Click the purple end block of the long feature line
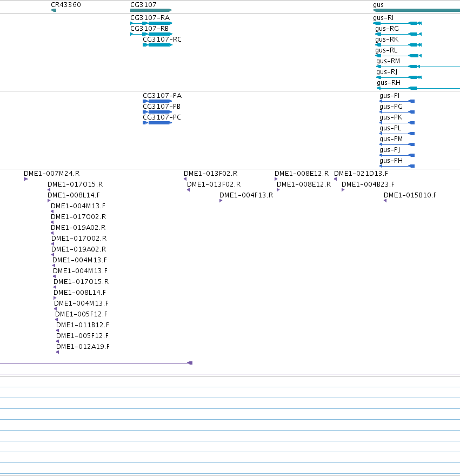 tap(190, 363)
